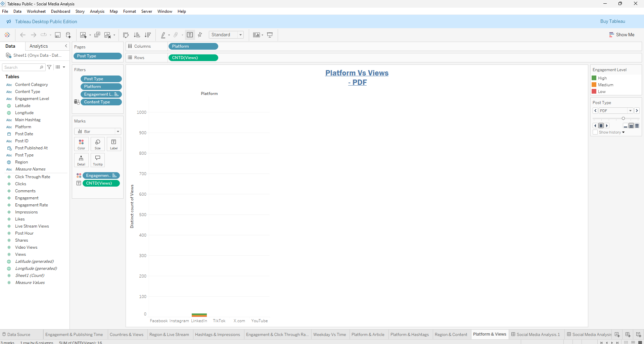644x344 pixels.
Task: Switch to the Analytics tab
Action: pyautogui.click(x=39, y=46)
